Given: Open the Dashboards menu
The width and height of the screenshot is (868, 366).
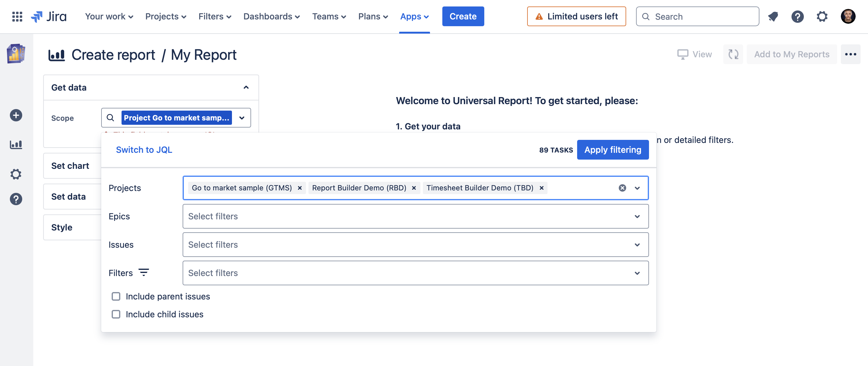Looking at the screenshot, I should (271, 17).
